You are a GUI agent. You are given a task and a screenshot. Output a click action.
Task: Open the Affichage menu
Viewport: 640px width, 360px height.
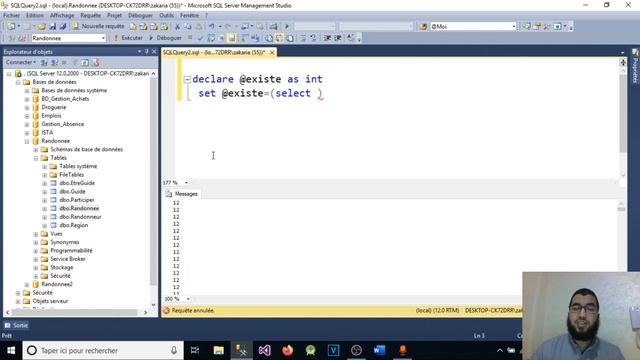point(62,16)
